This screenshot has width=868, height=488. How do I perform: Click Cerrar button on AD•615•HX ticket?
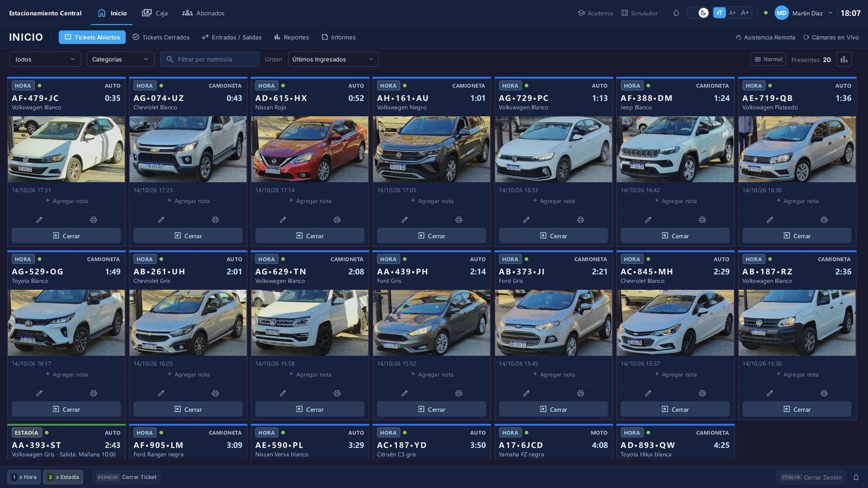pos(310,236)
